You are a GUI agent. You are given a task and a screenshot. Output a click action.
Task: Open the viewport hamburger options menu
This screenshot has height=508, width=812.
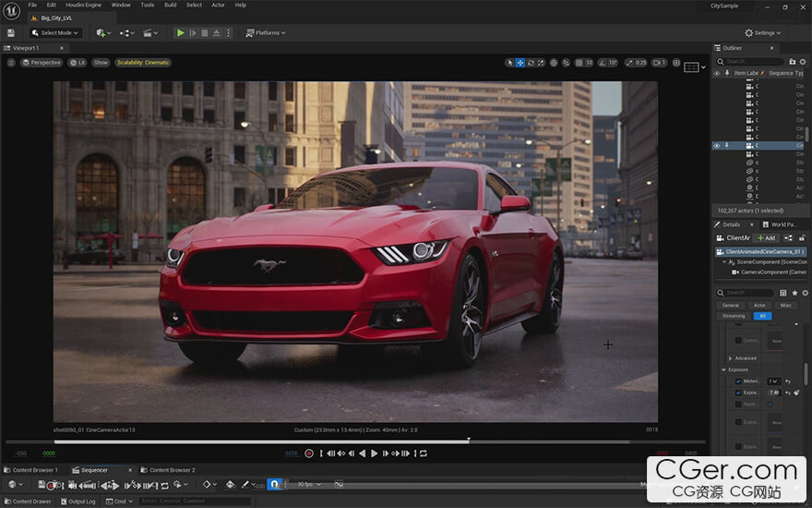tap(11, 62)
